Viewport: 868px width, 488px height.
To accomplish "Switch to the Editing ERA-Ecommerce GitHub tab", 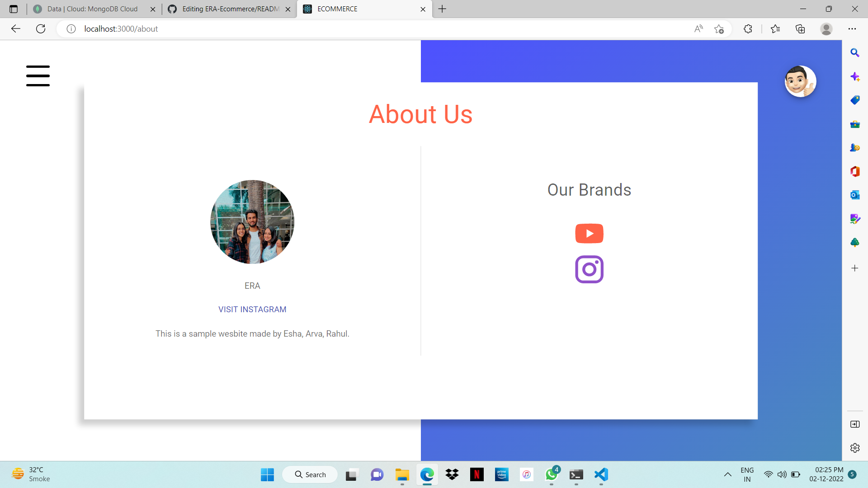I will [231, 9].
